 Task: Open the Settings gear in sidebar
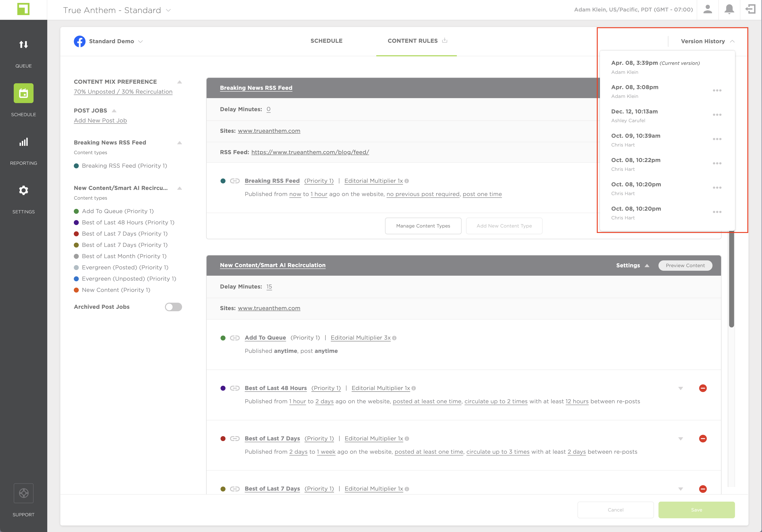(23, 190)
